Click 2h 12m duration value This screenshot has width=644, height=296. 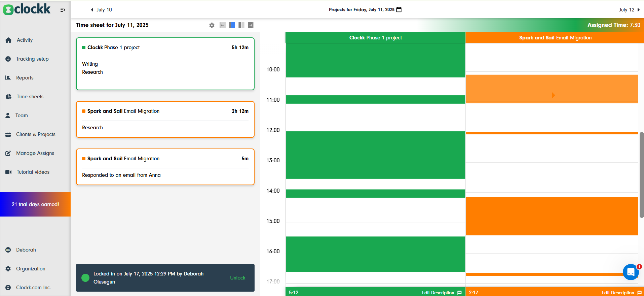pyautogui.click(x=240, y=111)
